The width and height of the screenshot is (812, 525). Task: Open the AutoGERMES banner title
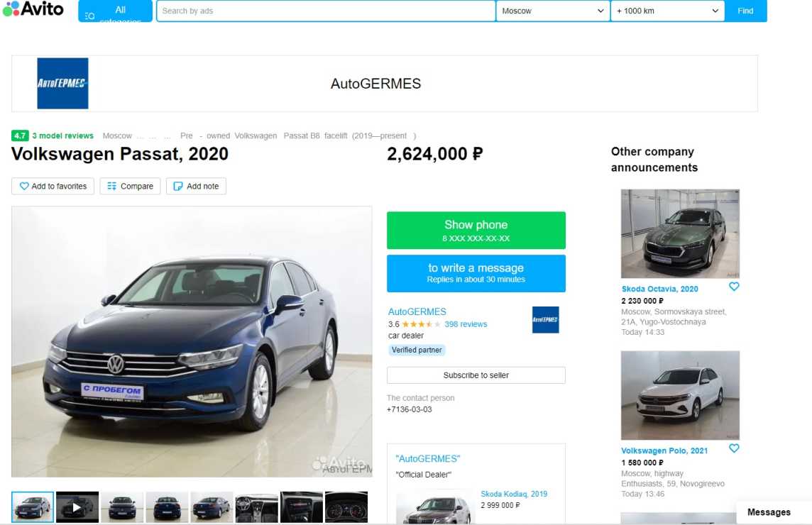pyautogui.click(x=376, y=84)
